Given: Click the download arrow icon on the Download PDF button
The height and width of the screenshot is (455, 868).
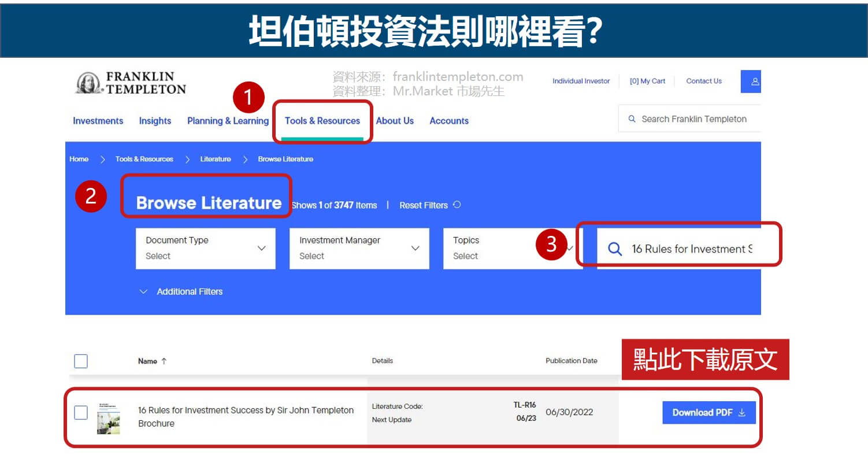Looking at the screenshot, I should click(x=743, y=413).
